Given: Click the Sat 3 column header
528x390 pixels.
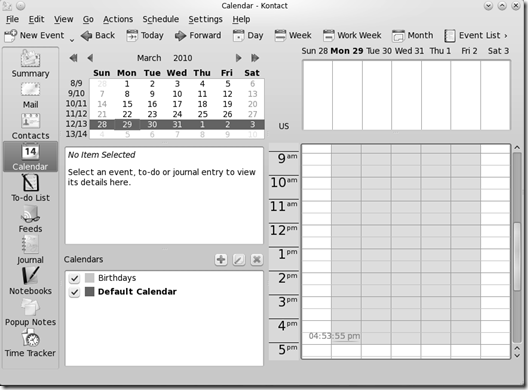Looking at the screenshot, I should [x=498, y=51].
